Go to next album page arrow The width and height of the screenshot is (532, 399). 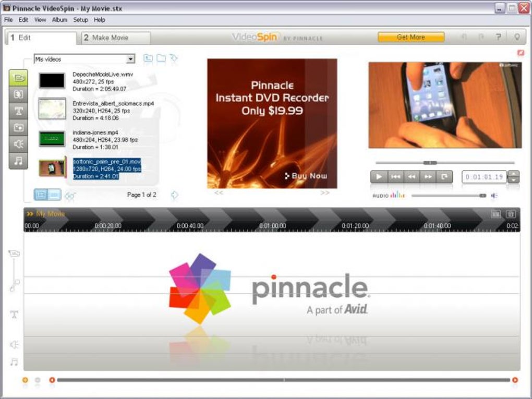point(174,195)
